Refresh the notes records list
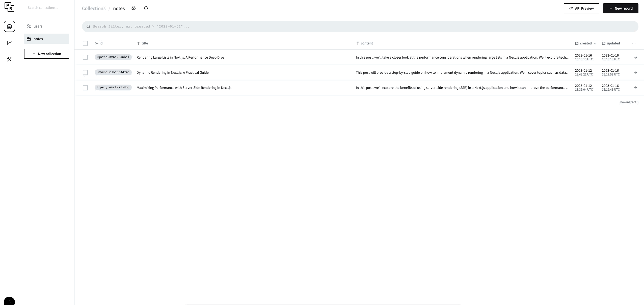The image size is (644, 305). (x=146, y=8)
